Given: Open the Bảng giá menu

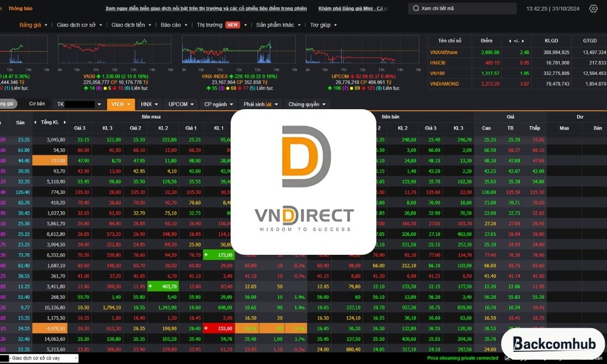Looking at the screenshot, I should (x=33, y=25).
